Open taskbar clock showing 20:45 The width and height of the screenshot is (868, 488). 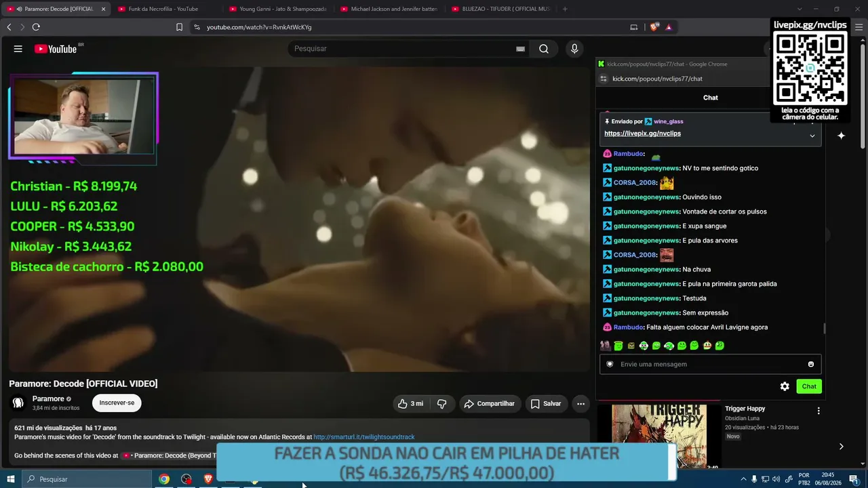tap(827, 479)
